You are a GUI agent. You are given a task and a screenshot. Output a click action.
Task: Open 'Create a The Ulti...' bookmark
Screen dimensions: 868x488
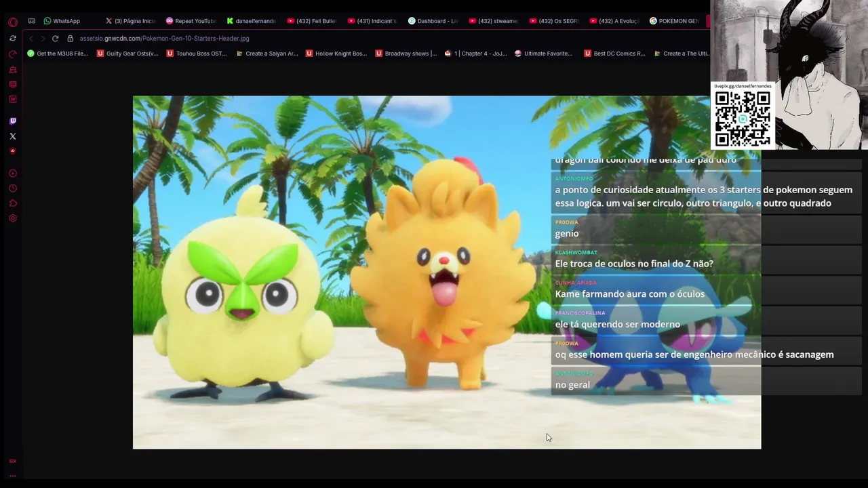682,54
